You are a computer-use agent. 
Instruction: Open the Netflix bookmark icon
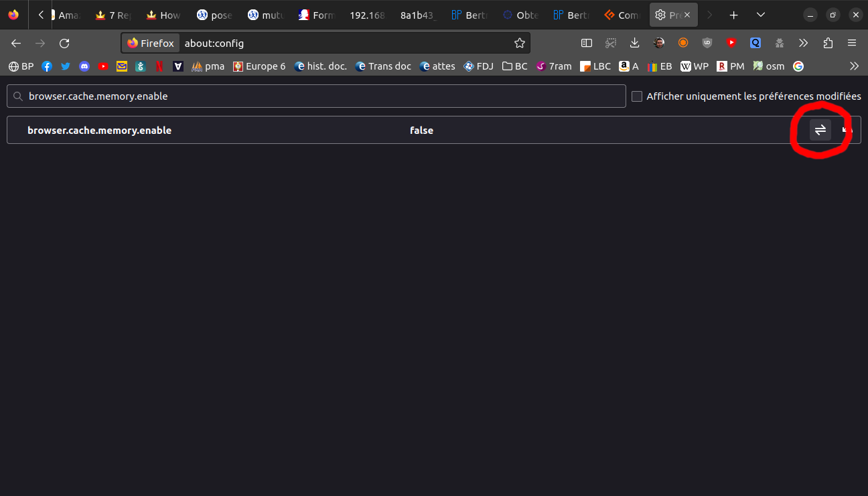[159, 66]
